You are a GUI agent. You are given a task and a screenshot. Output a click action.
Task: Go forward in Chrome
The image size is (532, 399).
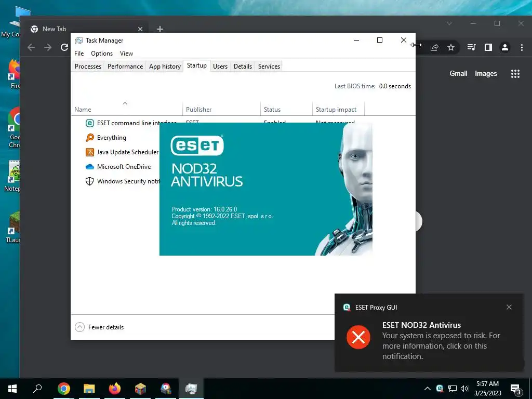tap(48, 47)
